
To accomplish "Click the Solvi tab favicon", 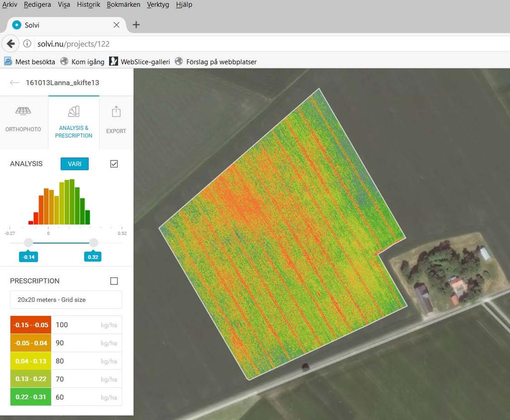I will click(16, 25).
